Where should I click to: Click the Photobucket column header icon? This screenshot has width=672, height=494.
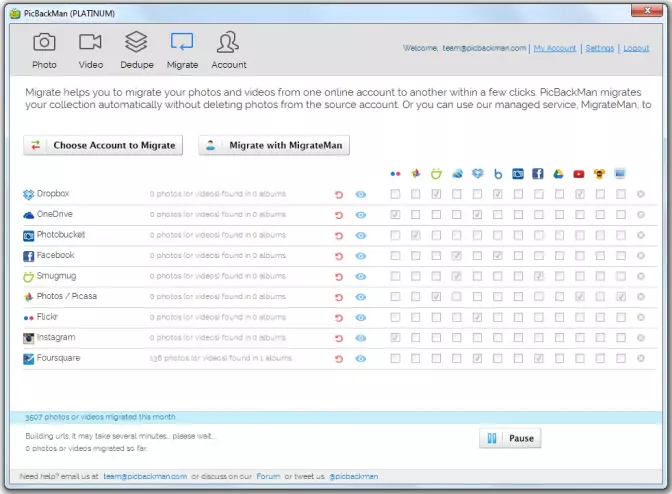pos(518,174)
